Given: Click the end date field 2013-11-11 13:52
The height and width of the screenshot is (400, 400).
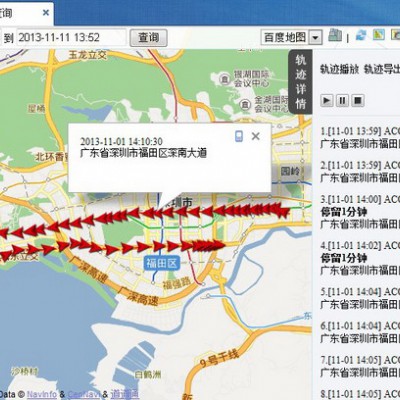Looking at the screenshot, I should point(71,37).
